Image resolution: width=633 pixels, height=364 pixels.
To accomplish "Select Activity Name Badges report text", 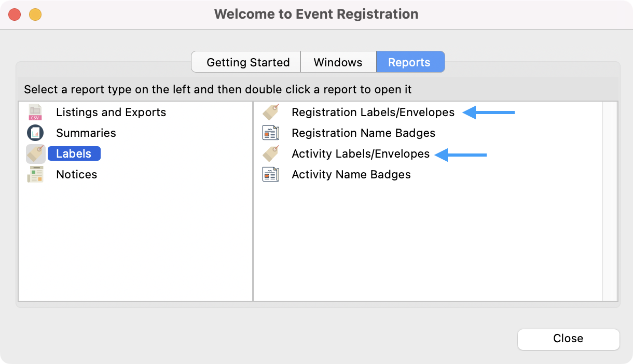I will tap(351, 175).
